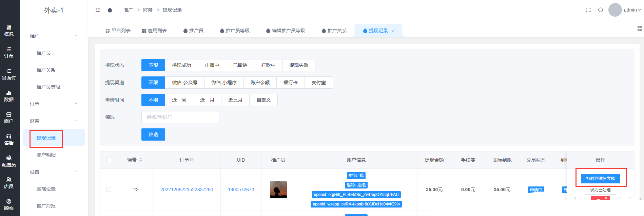Click 打款到微信零钱 button

click(x=600, y=179)
